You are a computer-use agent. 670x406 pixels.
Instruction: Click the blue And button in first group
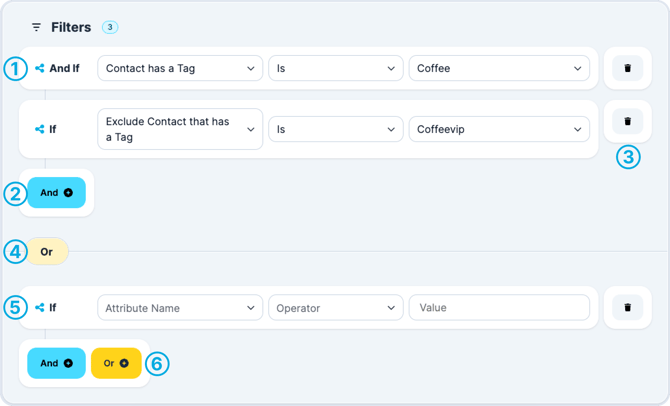click(56, 192)
